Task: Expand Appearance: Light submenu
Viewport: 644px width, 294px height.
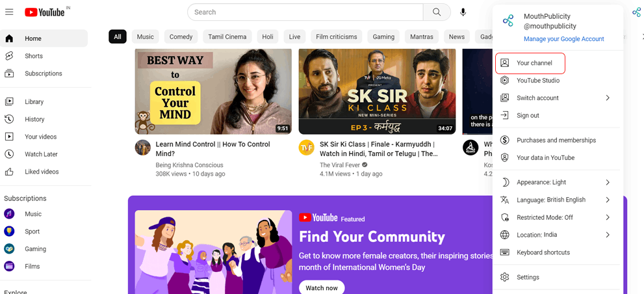Action: coord(558,182)
